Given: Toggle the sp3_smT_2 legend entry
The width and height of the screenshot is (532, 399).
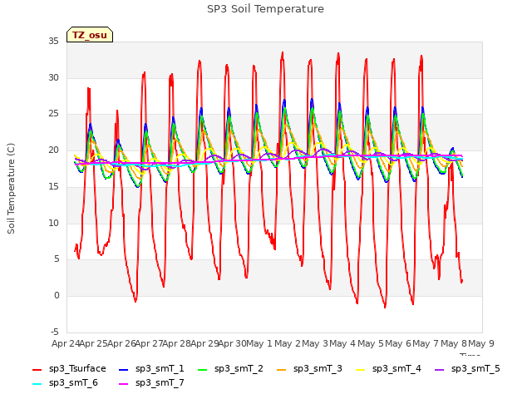Looking at the screenshot, I should click(x=230, y=368).
